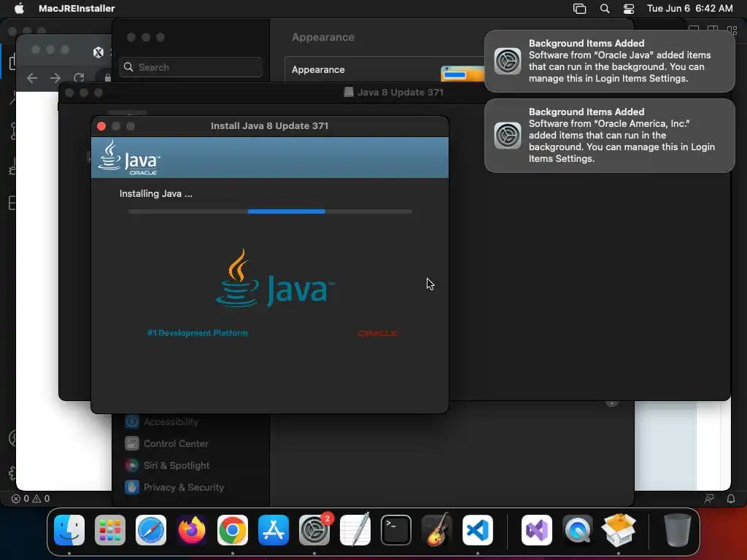The height and width of the screenshot is (560, 747).
Task: Open Finder from the Dock
Action: point(69,530)
